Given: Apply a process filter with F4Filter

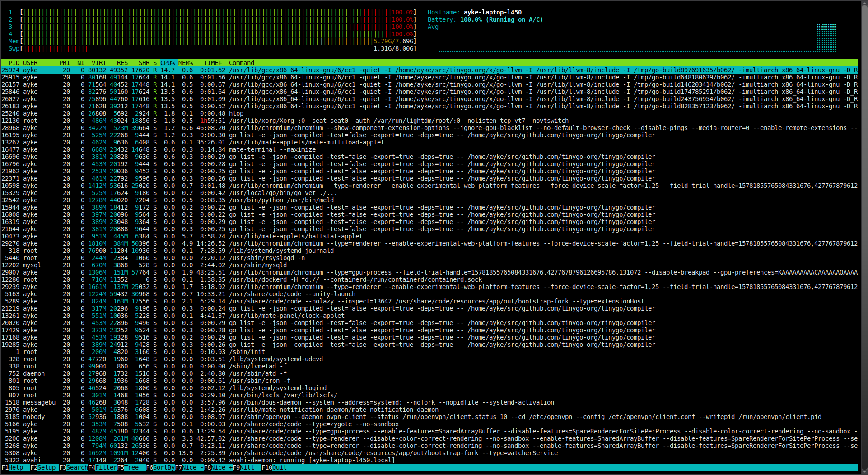Looking at the screenshot, I should pos(102,468).
